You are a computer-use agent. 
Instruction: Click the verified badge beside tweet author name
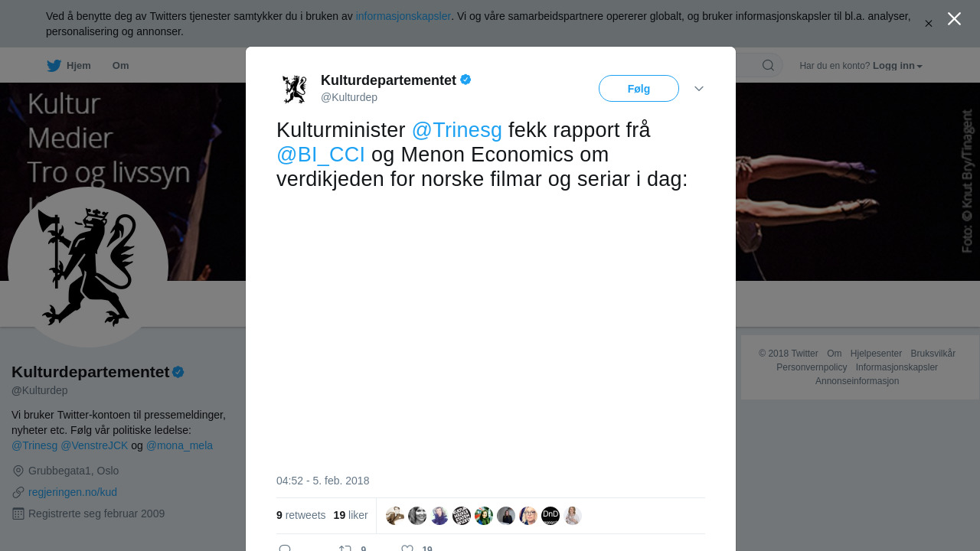pos(465,80)
